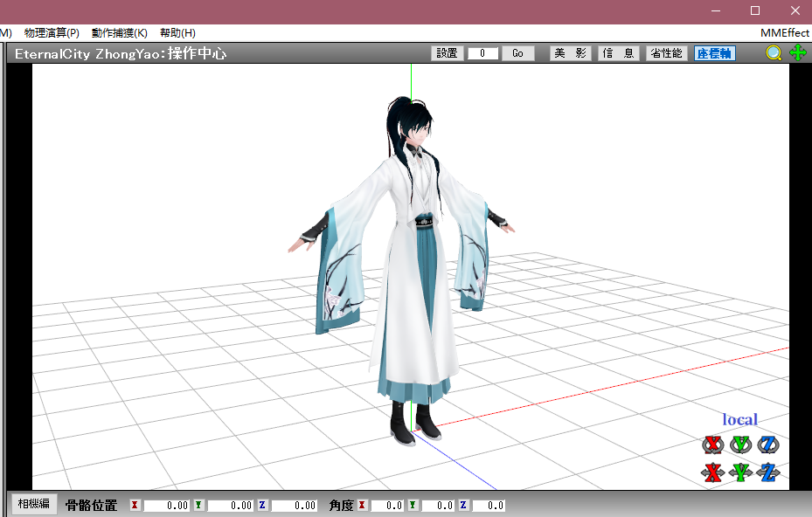
Task: Click the Y-axis rotation icon
Action: 741,445
